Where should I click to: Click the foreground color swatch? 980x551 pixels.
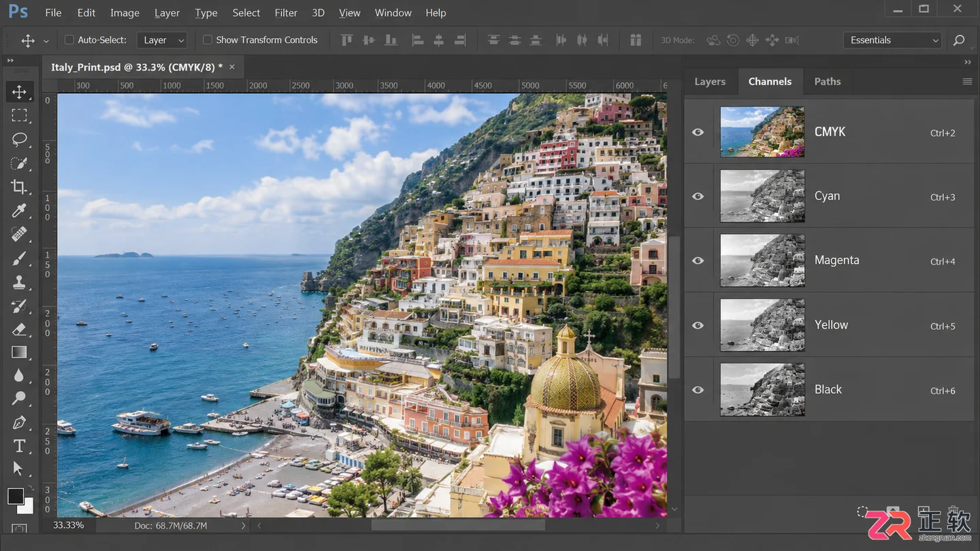(16, 497)
